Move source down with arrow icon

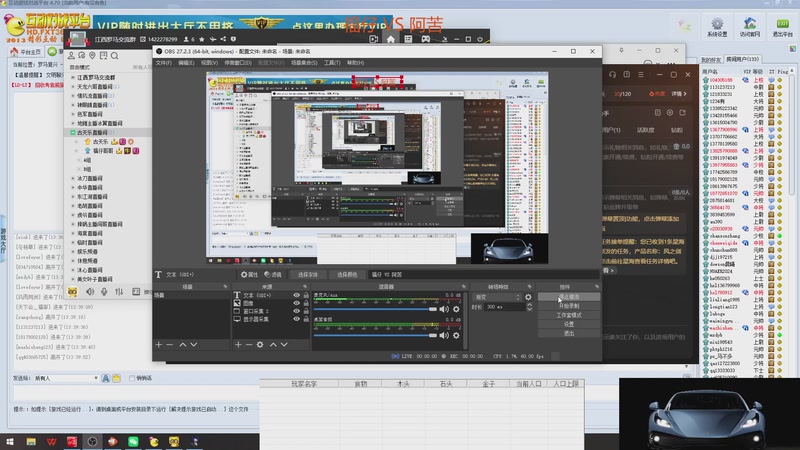(x=284, y=345)
